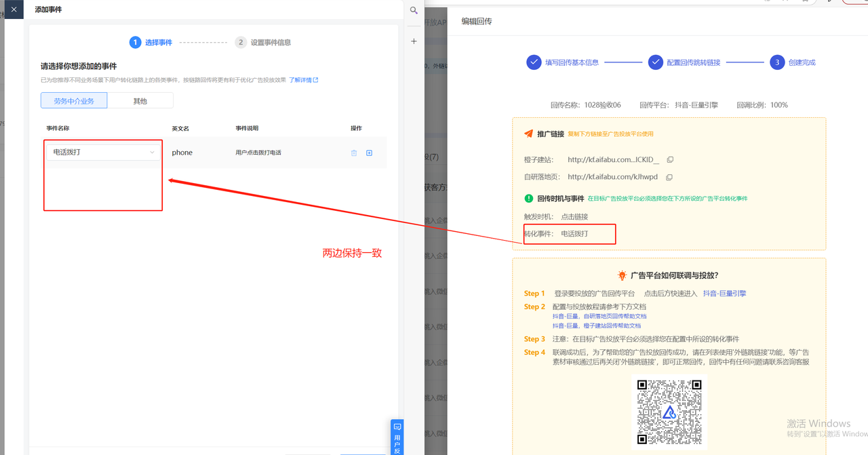Add a new event row with plus-square icon
Viewport: 868px width, 455px height.
(370, 153)
